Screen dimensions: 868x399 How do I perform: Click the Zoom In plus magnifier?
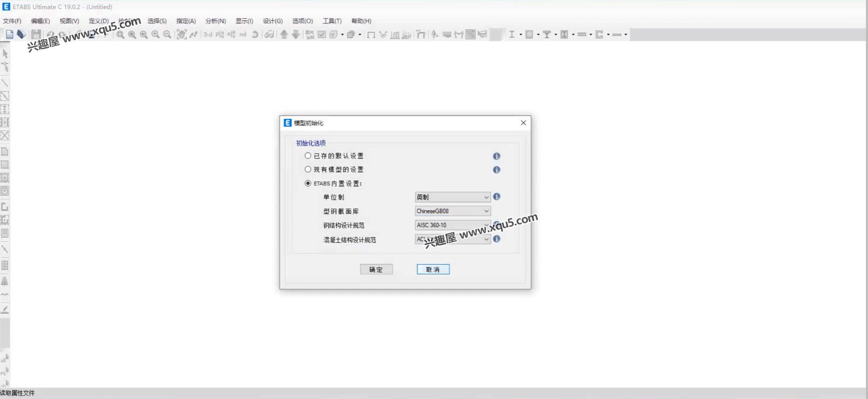click(x=155, y=34)
